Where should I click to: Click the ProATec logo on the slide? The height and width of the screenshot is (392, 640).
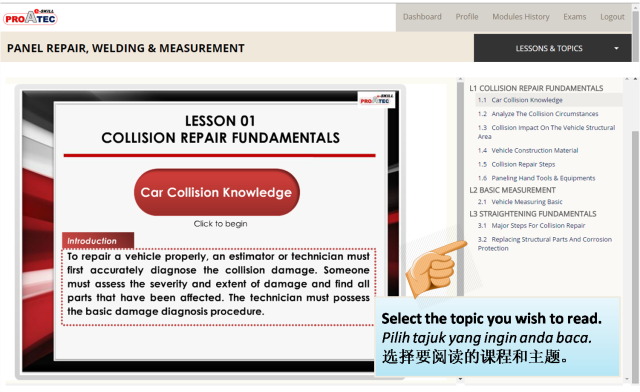coord(376,100)
